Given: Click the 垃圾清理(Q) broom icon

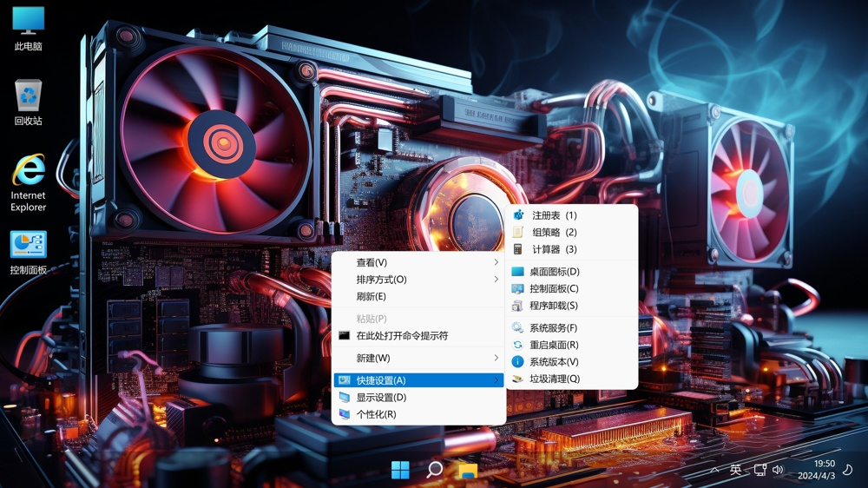Looking at the screenshot, I should point(517,379).
